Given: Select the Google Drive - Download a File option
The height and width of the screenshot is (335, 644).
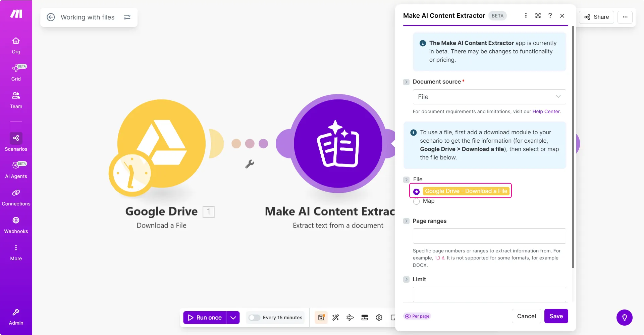Looking at the screenshot, I should pyautogui.click(x=417, y=192).
